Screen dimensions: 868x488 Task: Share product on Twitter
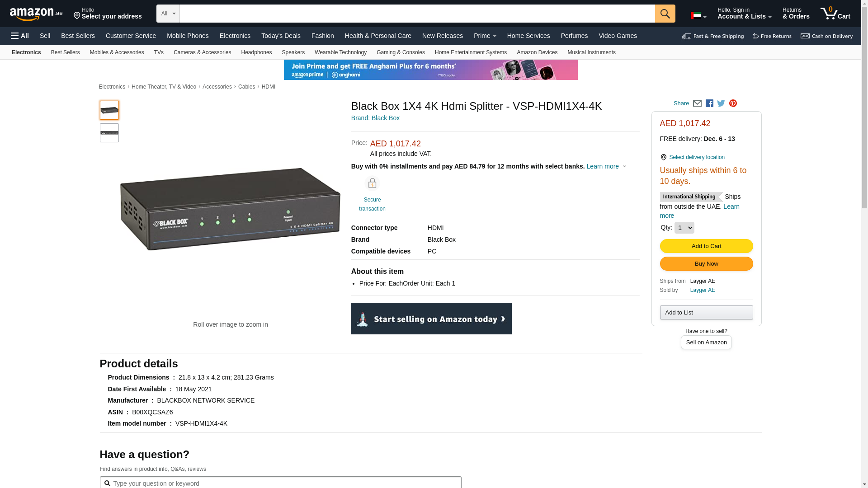[x=721, y=103]
